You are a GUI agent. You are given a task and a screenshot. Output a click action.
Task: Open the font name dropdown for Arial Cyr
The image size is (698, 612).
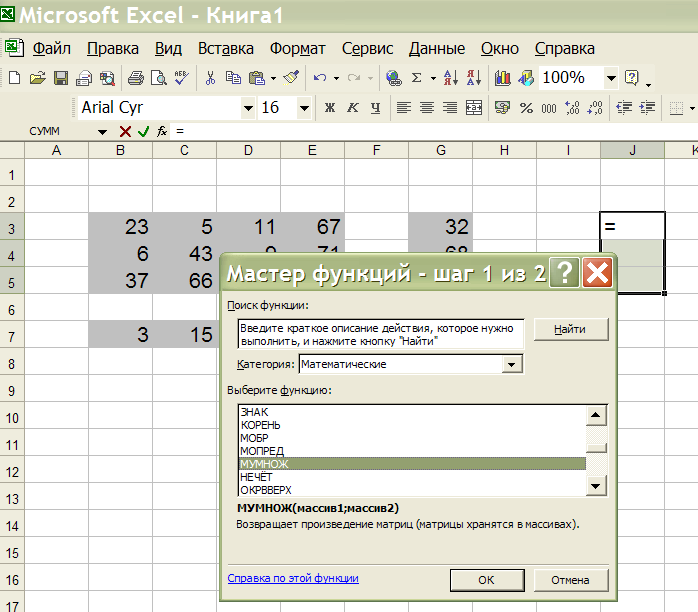tap(248, 108)
